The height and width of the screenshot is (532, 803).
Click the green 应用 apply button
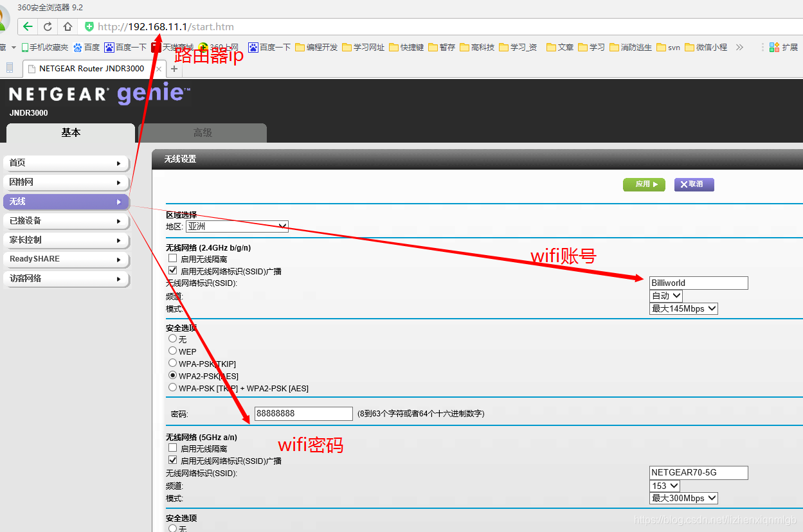point(644,184)
